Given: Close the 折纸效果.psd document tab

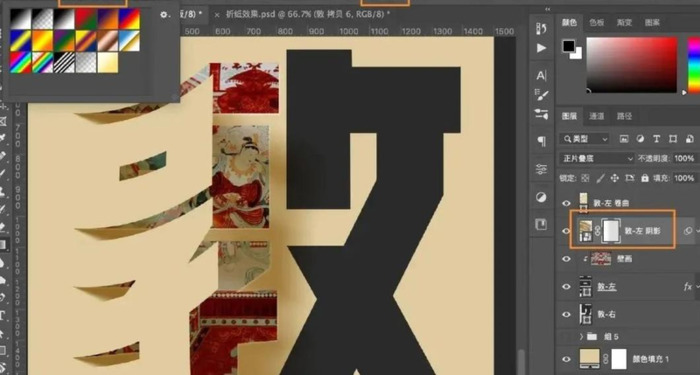Looking at the screenshot, I should coord(217,15).
